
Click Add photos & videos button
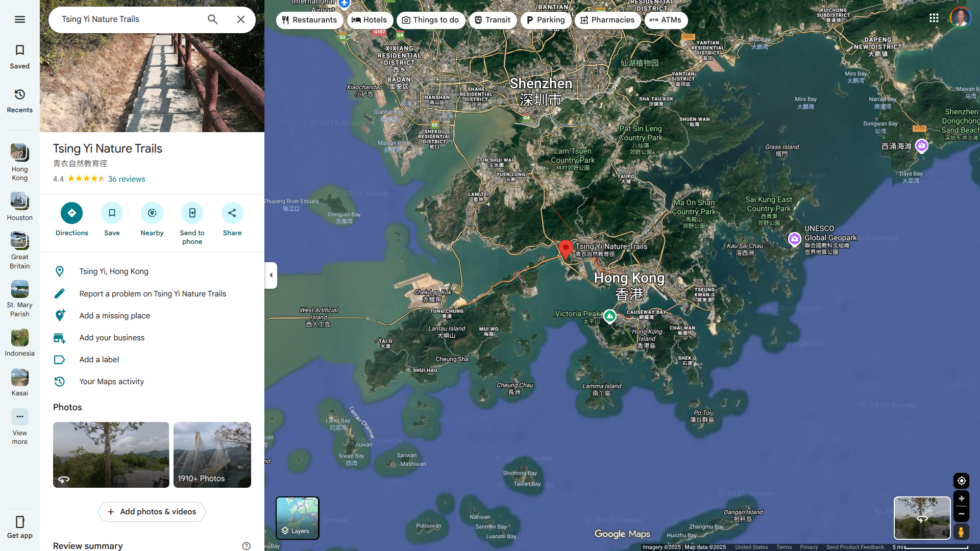(152, 512)
